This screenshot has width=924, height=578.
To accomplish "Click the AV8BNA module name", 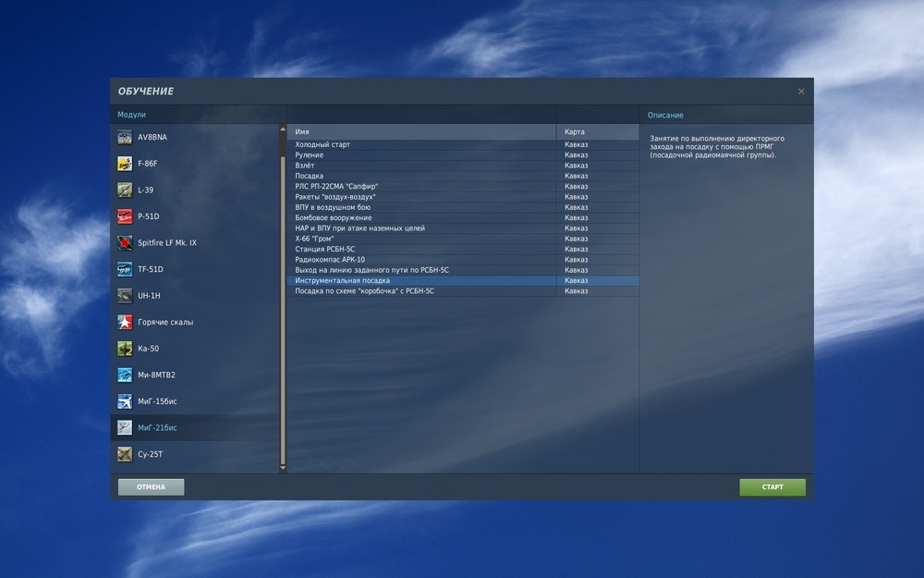I will (x=152, y=138).
